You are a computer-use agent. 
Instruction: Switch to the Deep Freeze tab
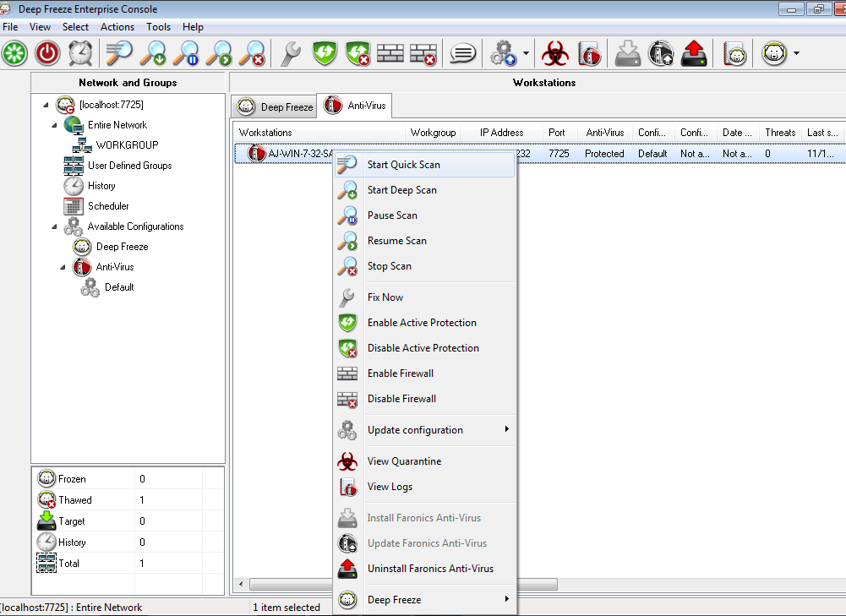[276, 107]
